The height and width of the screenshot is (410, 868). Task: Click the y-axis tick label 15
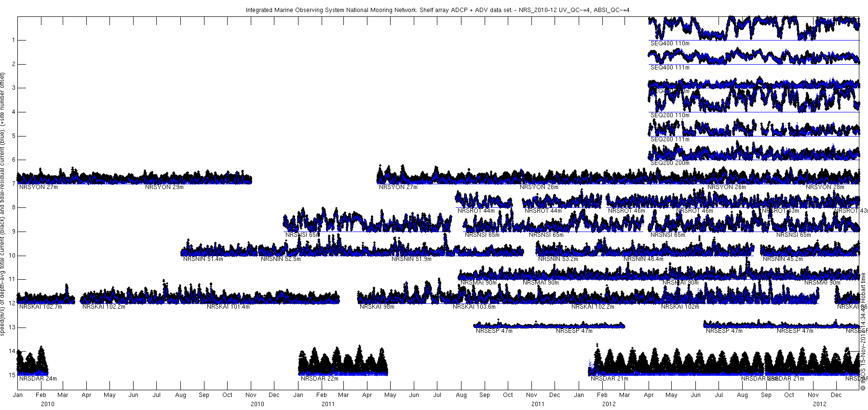(x=13, y=375)
